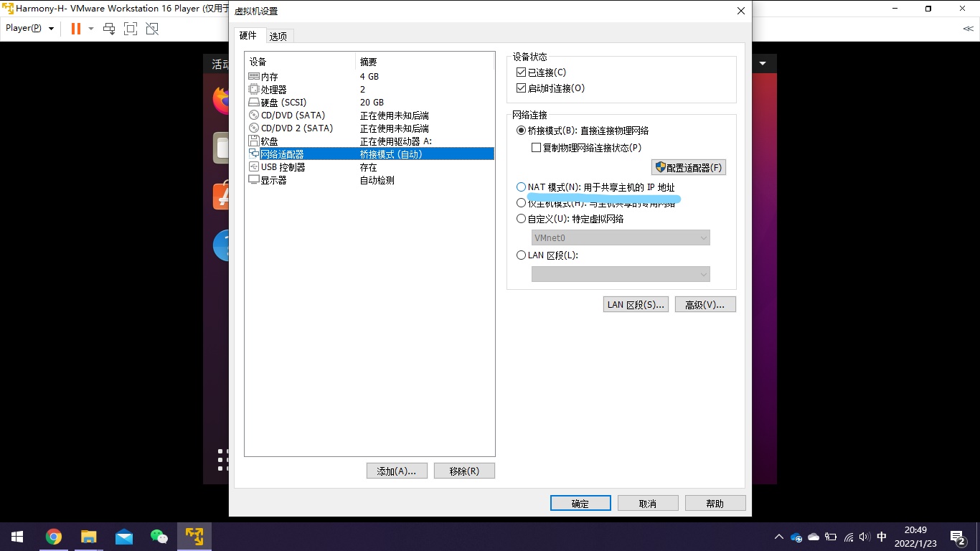Select 自定义(U) radio button

[521, 219]
